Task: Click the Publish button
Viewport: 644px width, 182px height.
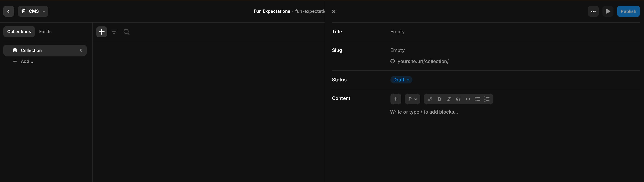Action: (x=628, y=11)
